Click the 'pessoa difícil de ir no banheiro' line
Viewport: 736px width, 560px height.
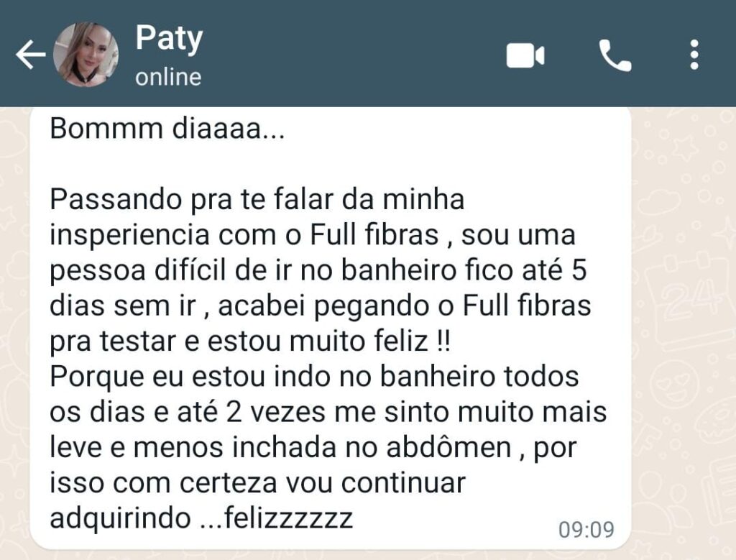(253, 270)
